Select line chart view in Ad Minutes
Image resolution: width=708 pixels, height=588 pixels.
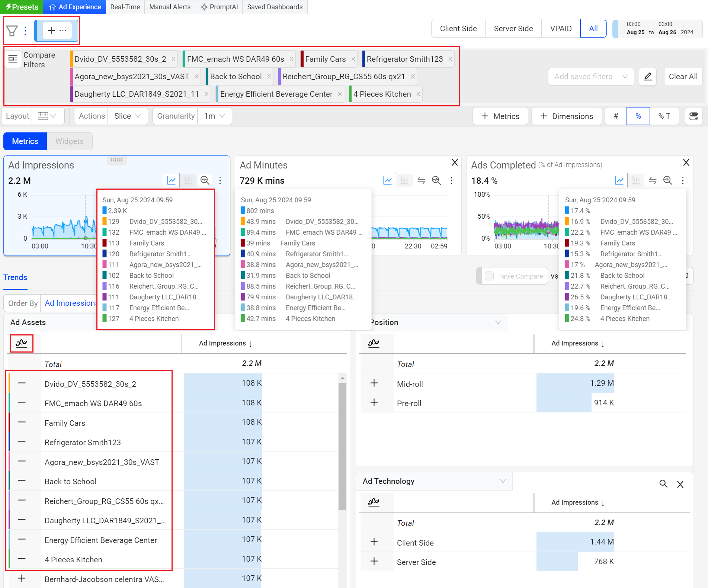coord(388,181)
